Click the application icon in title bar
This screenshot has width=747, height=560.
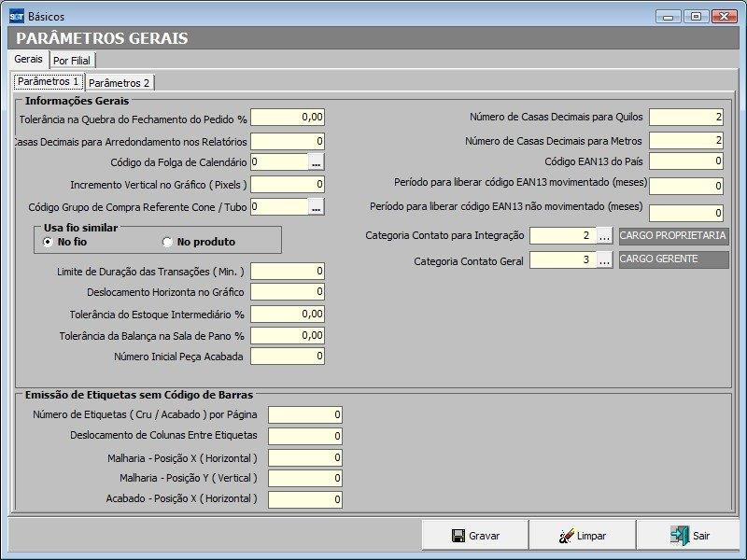pyautogui.click(x=17, y=16)
